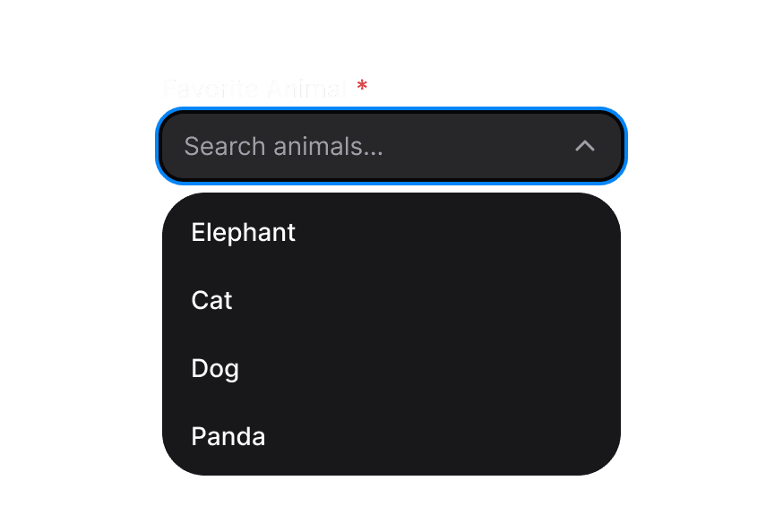Collapse the dropdown using the chevron icon
The height and width of the screenshot is (532, 783).
click(x=585, y=146)
